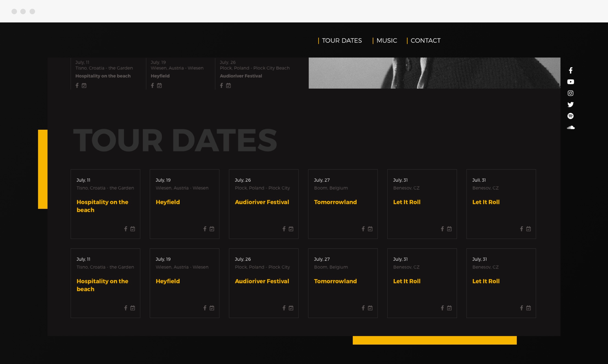Image resolution: width=608 pixels, height=364 pixels.
Task: Open Hospitality on the beach title in top row
Action: coord(102,206)
